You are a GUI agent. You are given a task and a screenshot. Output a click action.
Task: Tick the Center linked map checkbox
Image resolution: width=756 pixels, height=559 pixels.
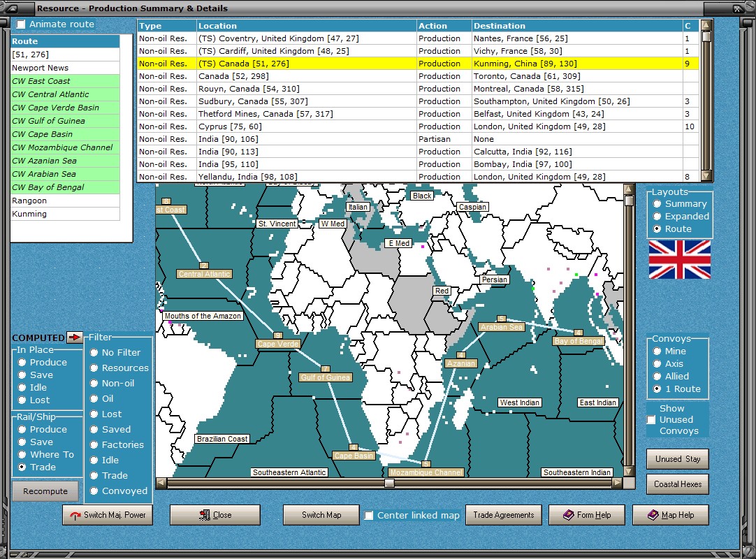click(369, 516)
